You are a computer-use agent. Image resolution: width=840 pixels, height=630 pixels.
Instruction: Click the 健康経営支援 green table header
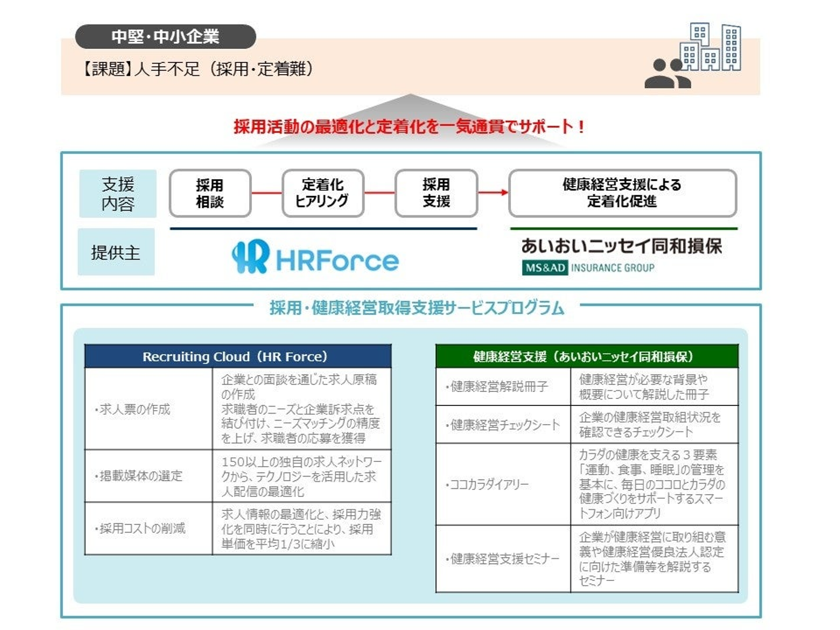[587, 356]
